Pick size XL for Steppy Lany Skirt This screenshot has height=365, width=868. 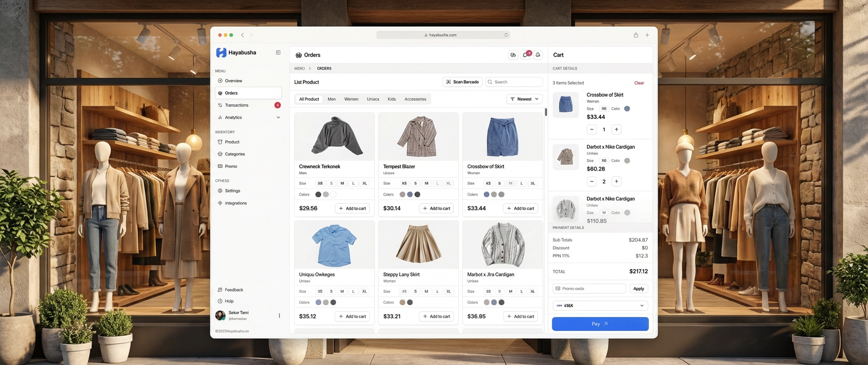click(449, 292)
